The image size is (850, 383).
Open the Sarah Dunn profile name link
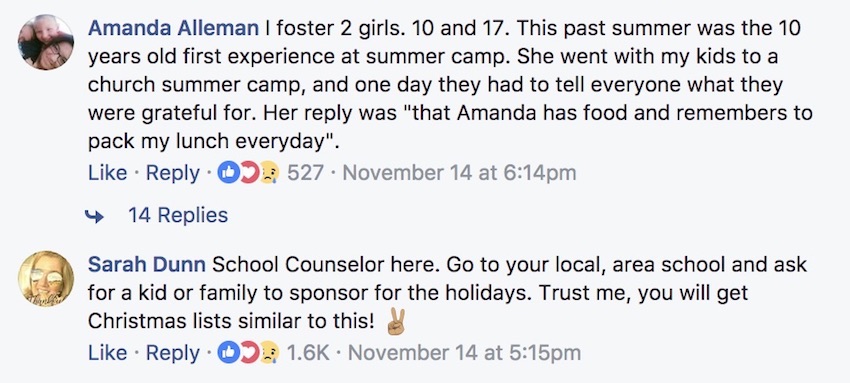click(x=146, y=264)
